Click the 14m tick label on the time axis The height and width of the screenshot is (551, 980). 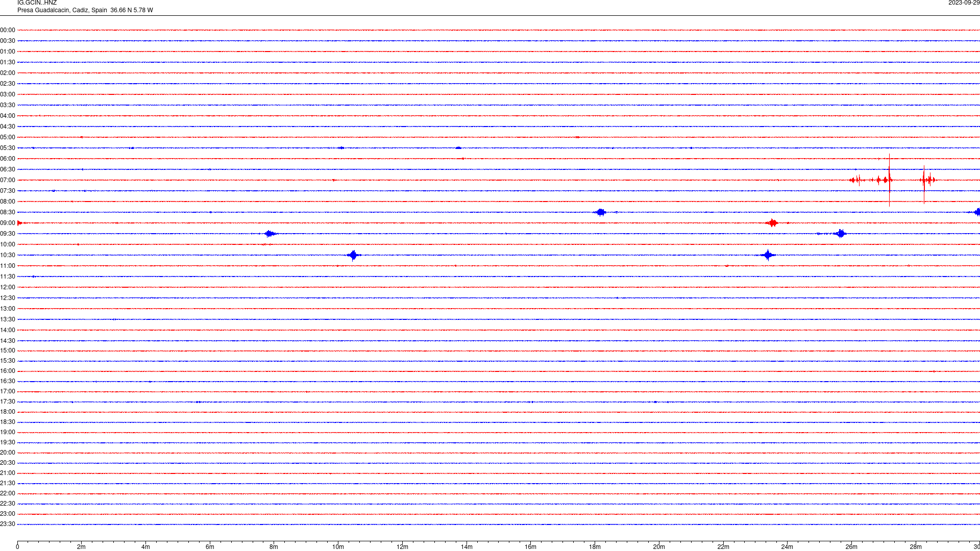pyautogui.click(x=467, y=547)
